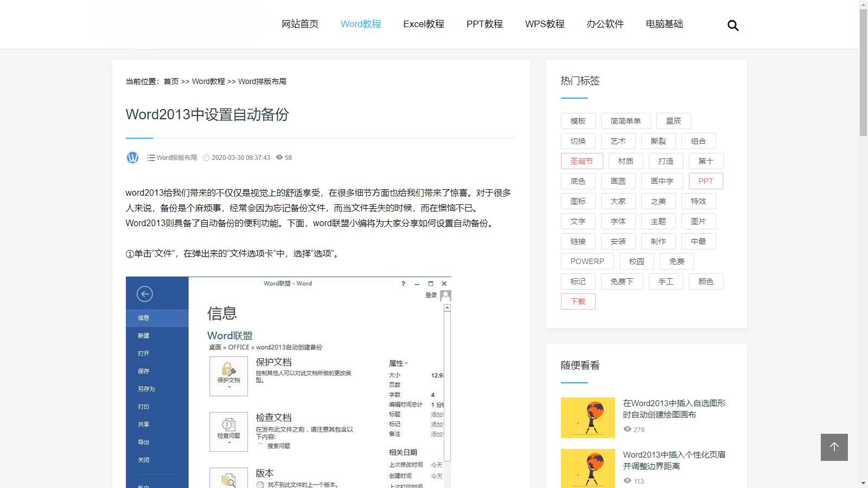The width and height of the screenshot is (868, 488).
Task: Open Word教程 navigation item
Action: (361, 24)
